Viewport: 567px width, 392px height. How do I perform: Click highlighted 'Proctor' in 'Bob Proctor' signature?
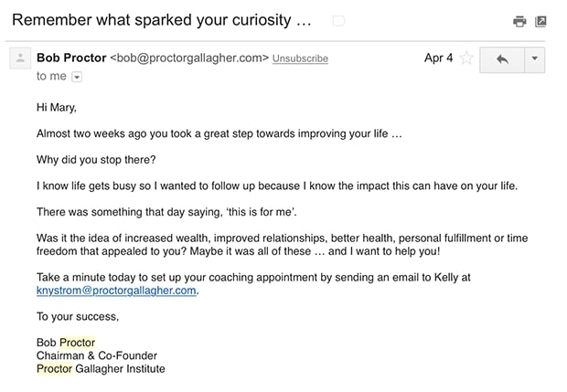coord(77,343)
